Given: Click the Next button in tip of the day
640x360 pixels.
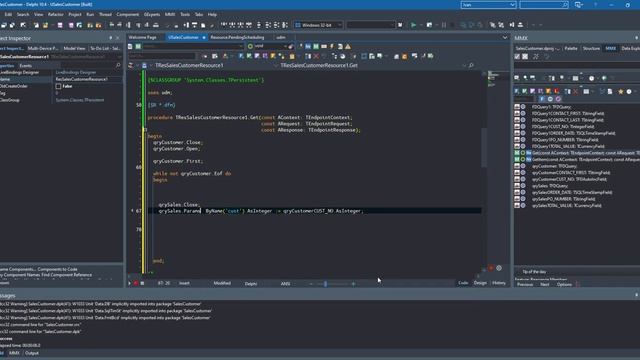Looking at the screenshot, I should coord(544,284).
